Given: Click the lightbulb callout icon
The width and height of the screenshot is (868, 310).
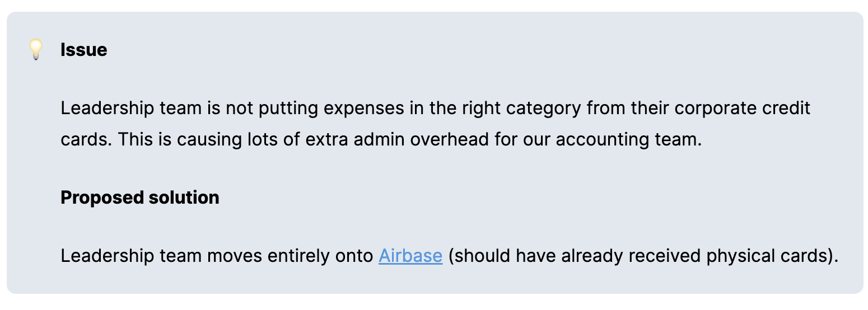Looking at the screenshot, I should pyautogui.click(x=36, y=50).
